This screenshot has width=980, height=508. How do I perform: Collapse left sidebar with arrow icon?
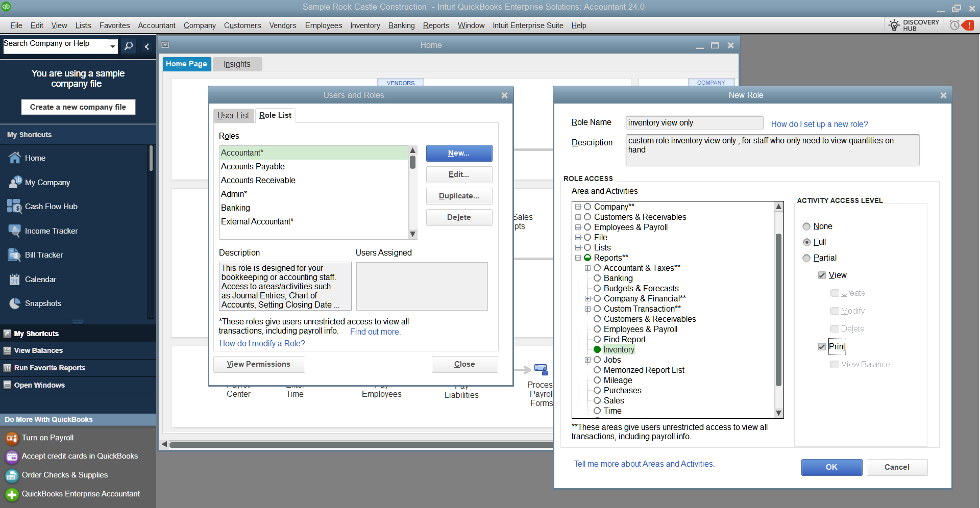tap(147, 46)
